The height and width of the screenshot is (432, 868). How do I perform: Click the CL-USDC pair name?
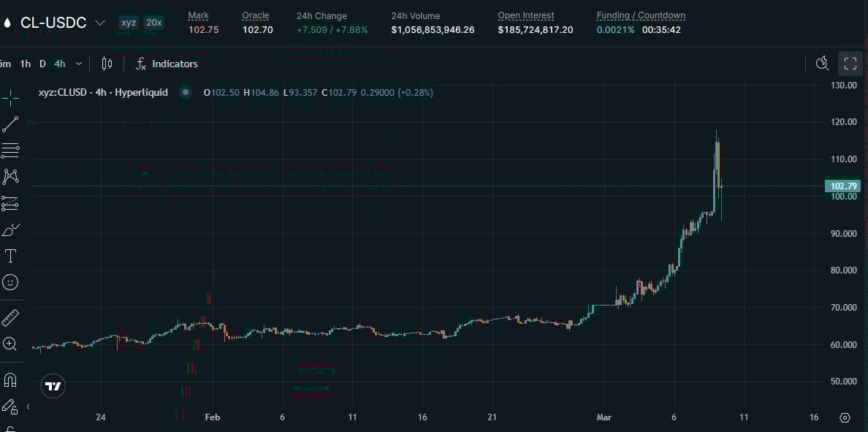point(53,23)
